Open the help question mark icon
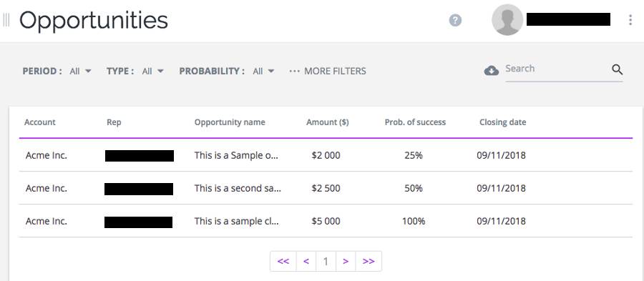The width and height of the screenshot is (644, 281). click(455, 20)
